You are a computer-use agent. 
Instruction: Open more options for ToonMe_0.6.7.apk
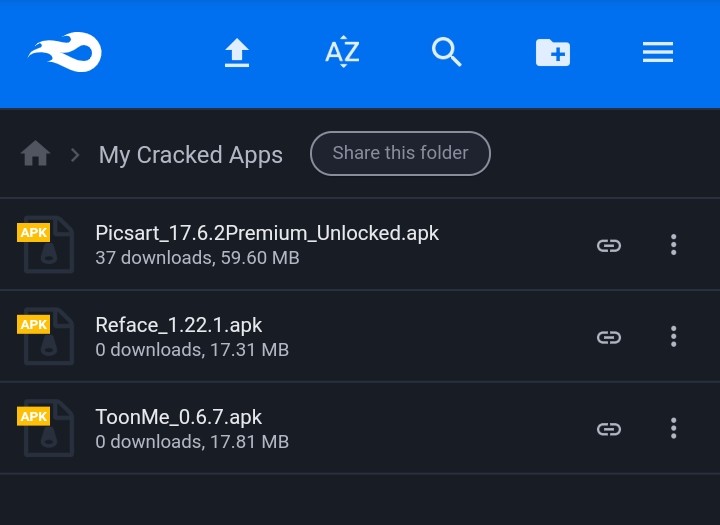tap(674, 428)
